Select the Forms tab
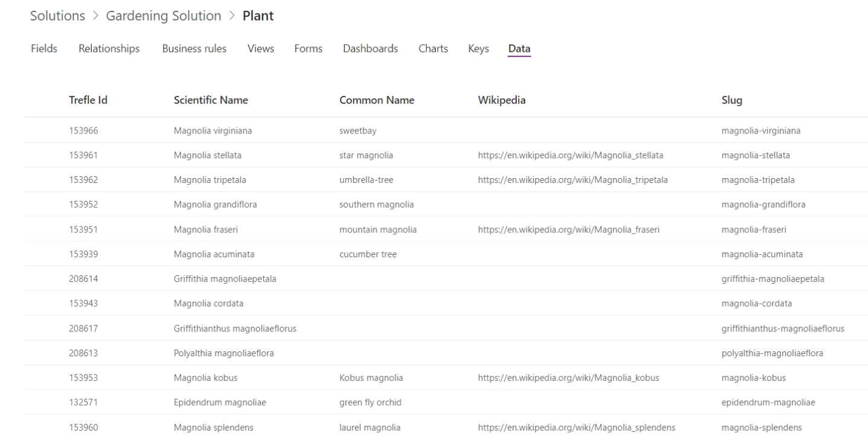 coord(308,49)
